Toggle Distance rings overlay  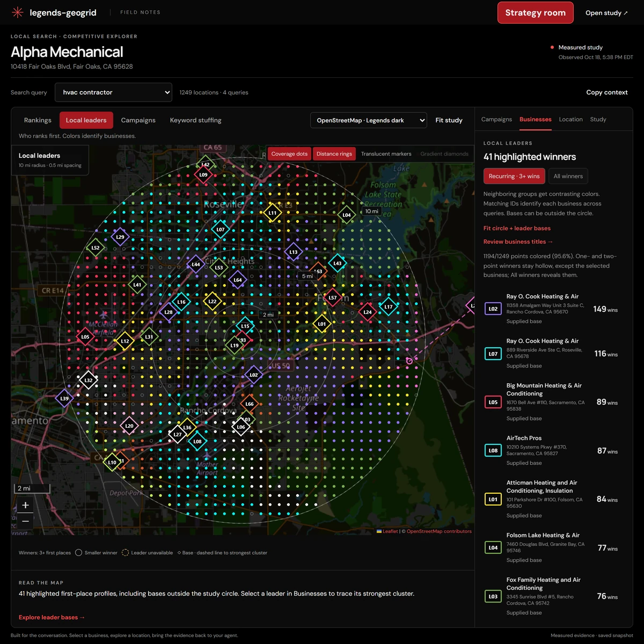pos(334,154)
